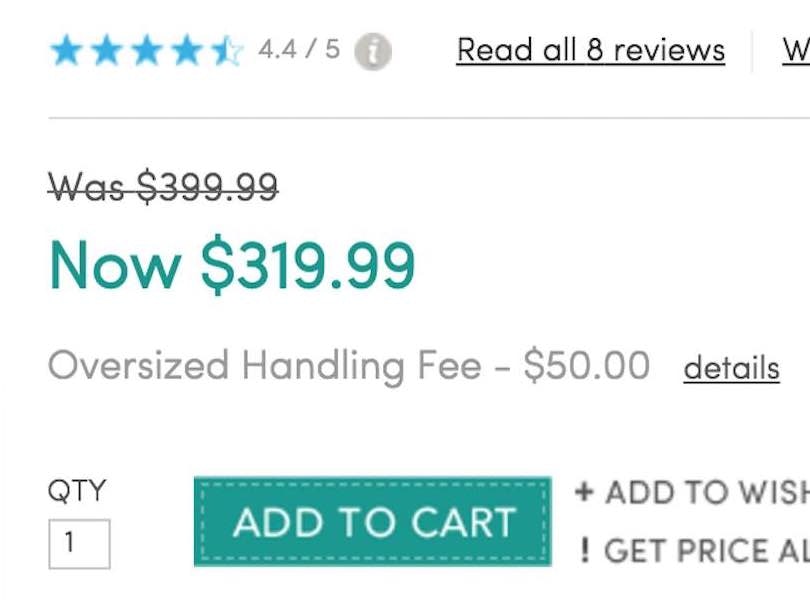Click the third blue rating star
Image resolution: width=810 pixels, height=612 pixels.
[x=146, y=50]
